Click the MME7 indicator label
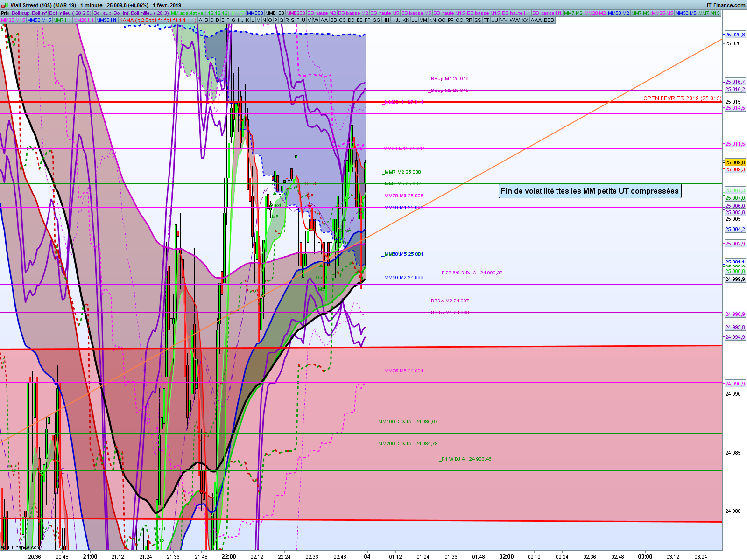The height and width of the screenshot is (560, 747). (238, 13)
